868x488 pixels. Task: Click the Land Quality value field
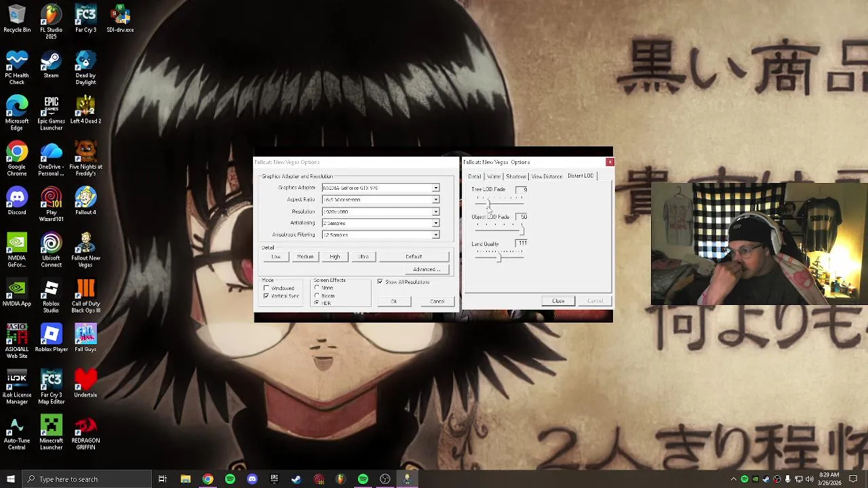coord(521,243)
